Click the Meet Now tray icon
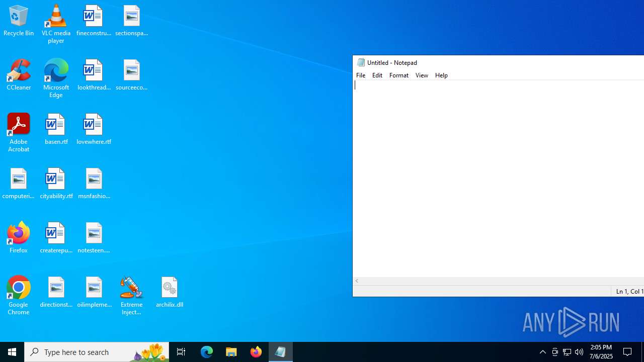Screen dimensions: 644x362 pyautogui.click(x=555, y=352)
